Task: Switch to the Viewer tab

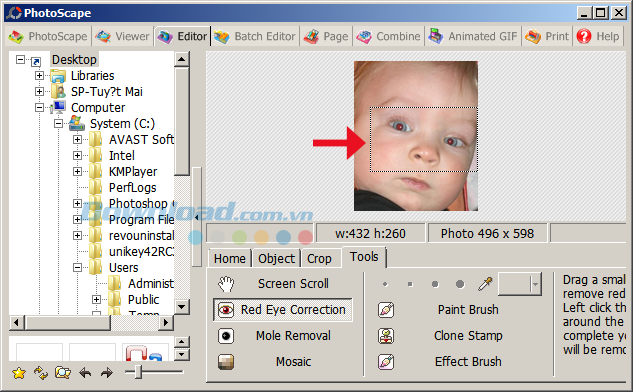Action: point(123,37)
